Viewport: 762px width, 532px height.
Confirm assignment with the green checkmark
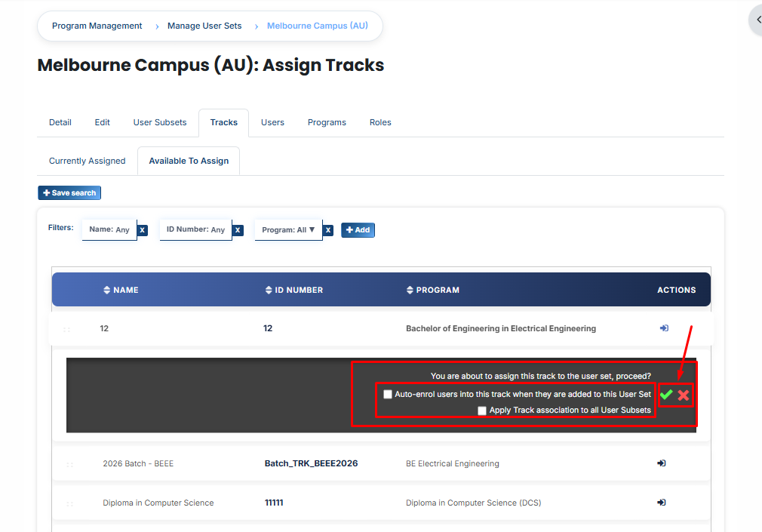pos(666,395)
